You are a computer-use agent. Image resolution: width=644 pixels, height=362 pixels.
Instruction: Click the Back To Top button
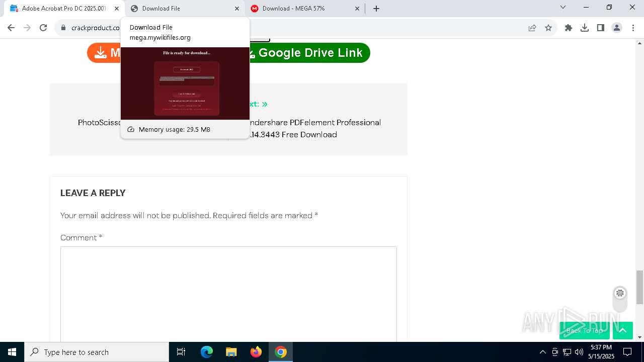585,330
